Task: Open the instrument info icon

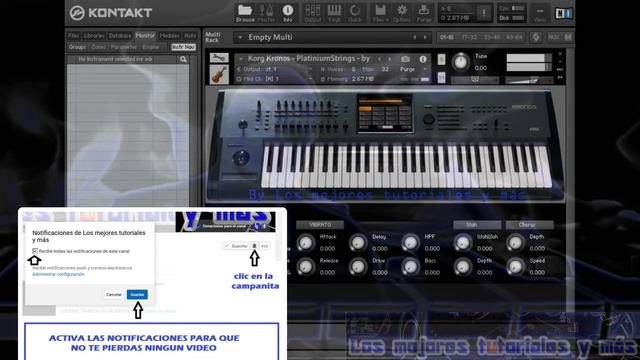Action: point(423,59)
